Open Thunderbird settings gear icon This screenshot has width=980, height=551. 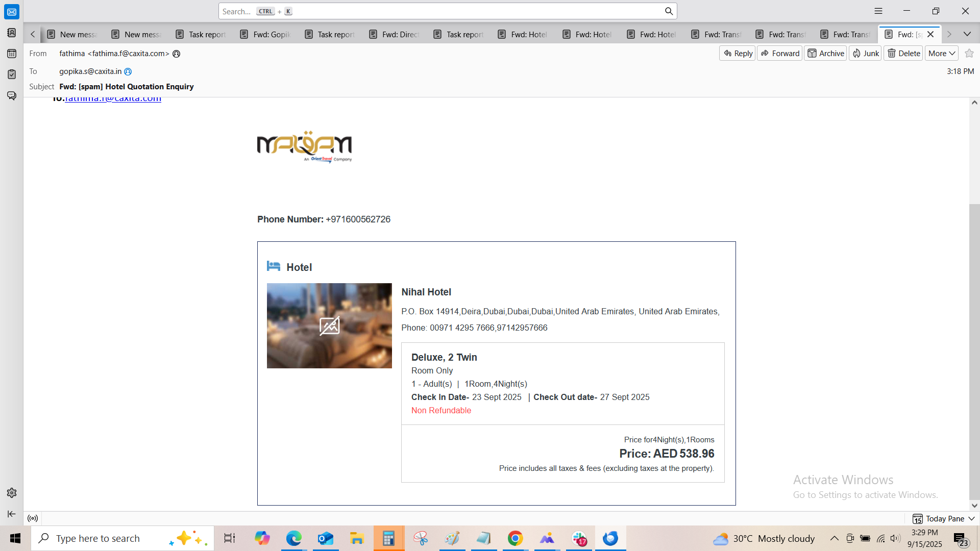coord(11,493)
